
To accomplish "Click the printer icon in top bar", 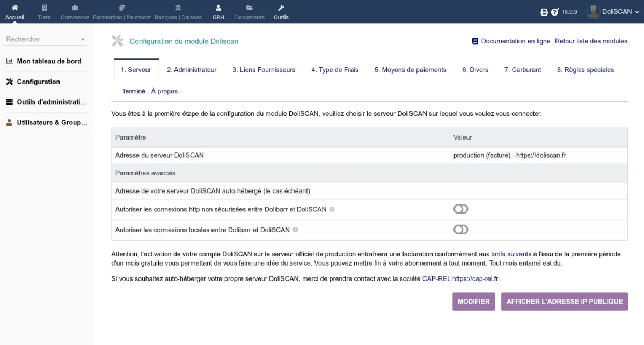I will (544, 12).
